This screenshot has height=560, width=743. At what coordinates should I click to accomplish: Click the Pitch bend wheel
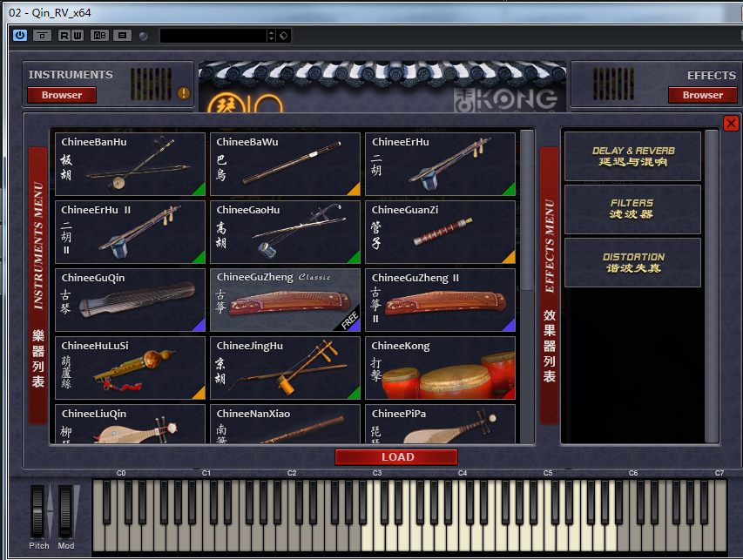click(x=38, y=511)
